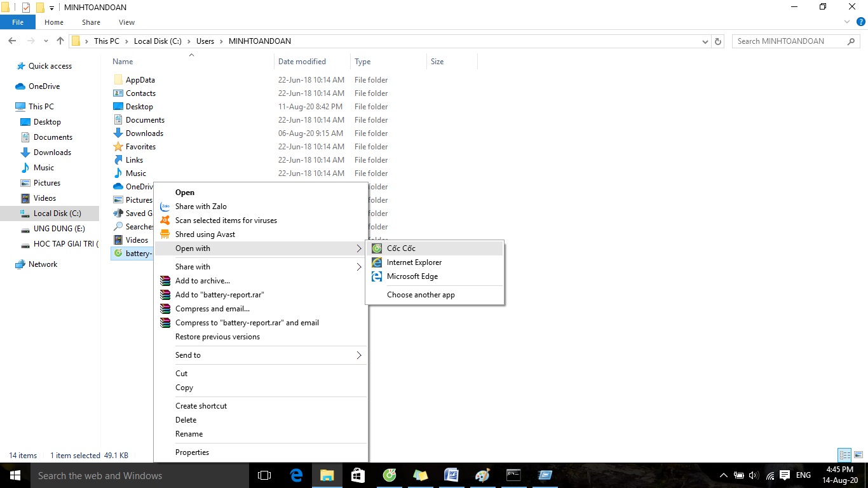Click Choose another app option
Screen dimensions: 868x488
click(x=421, y=295)
